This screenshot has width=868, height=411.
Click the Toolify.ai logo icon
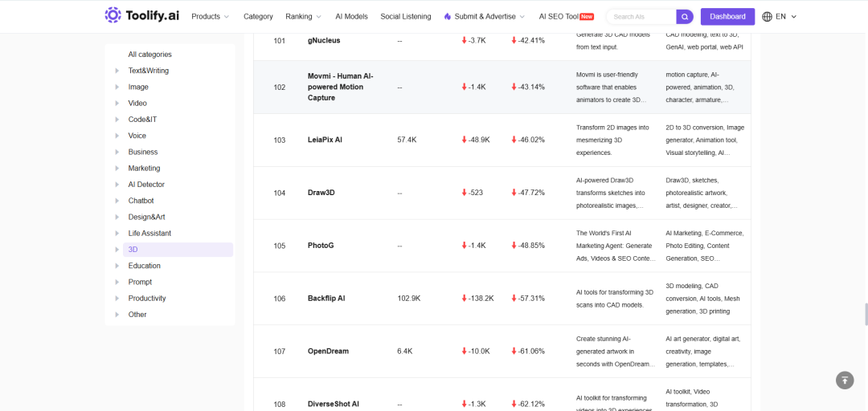[113, 15]
